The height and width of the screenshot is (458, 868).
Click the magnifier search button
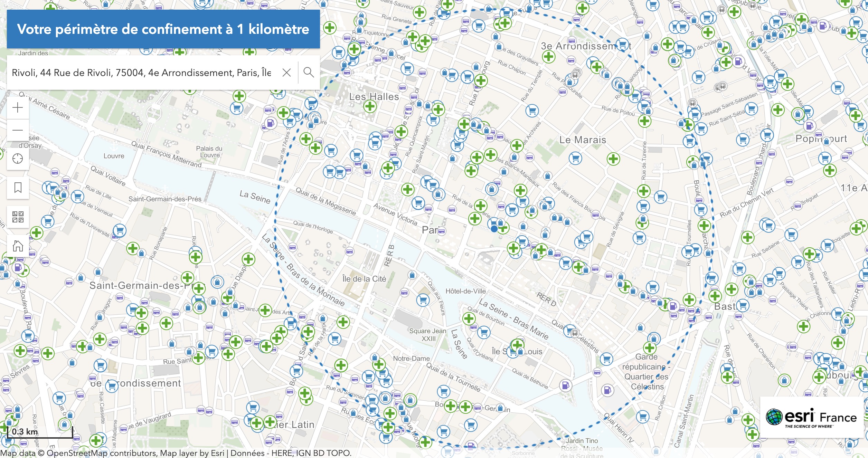309,73
